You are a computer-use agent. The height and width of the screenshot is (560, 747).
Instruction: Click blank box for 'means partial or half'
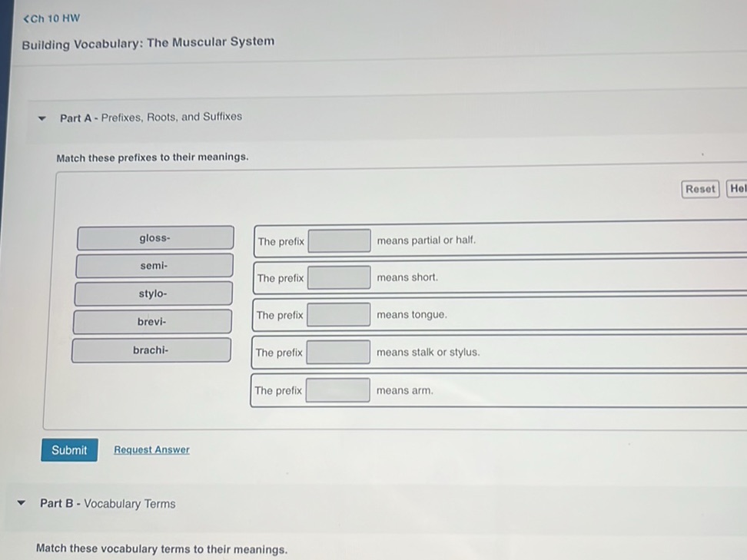(340, 241)
